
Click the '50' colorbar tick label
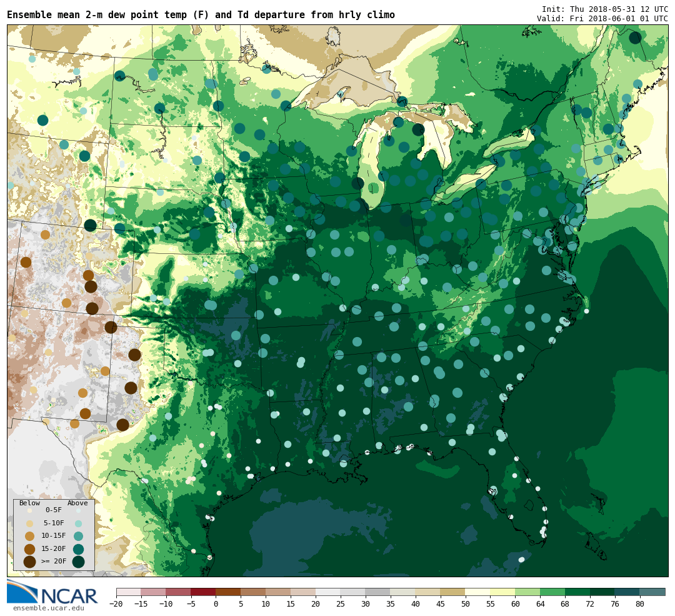tap(466, 604)
